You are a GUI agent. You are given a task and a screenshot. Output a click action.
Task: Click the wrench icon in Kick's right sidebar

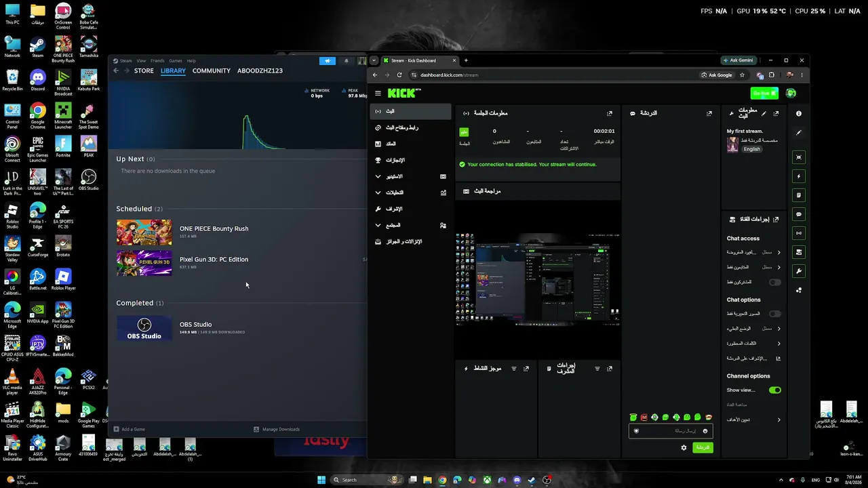pyautogui.click(x=799, y=271)
